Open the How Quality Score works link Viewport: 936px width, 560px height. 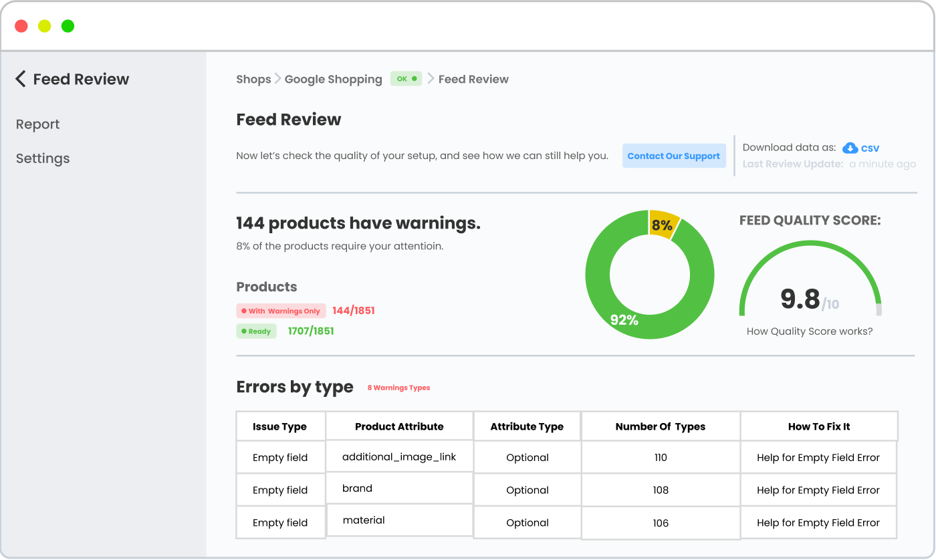809,331
